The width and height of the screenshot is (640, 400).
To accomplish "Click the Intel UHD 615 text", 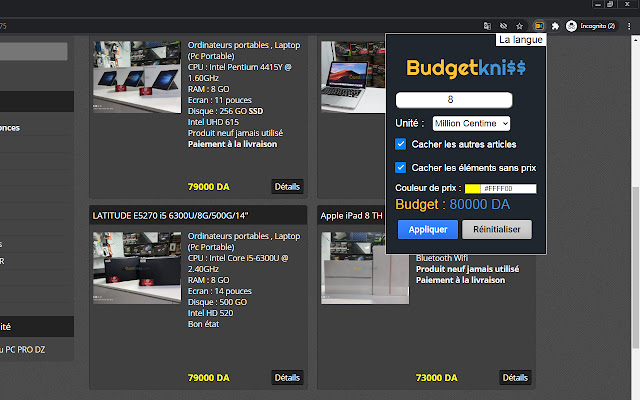I will coord(213,122).
